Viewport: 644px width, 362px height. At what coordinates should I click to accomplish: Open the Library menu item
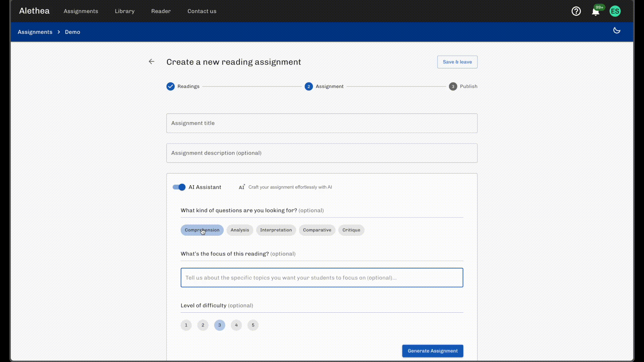click(124, 11)
